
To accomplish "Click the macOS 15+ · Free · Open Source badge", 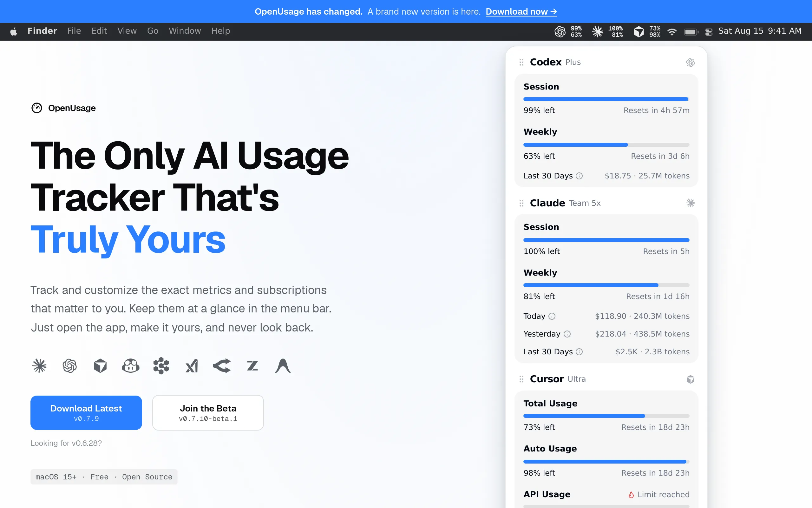I will [x=104, y=477].
